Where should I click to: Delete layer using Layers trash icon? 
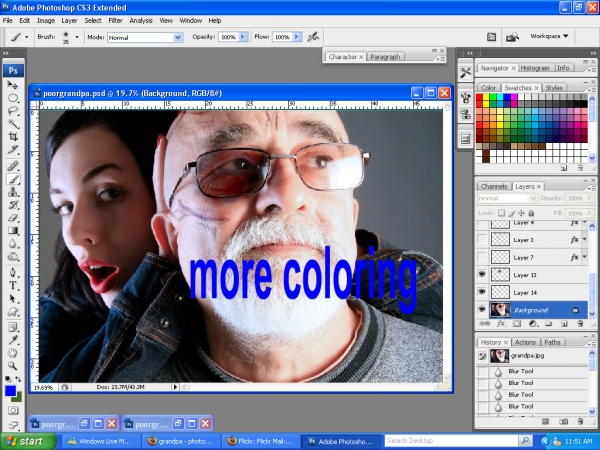580,324
